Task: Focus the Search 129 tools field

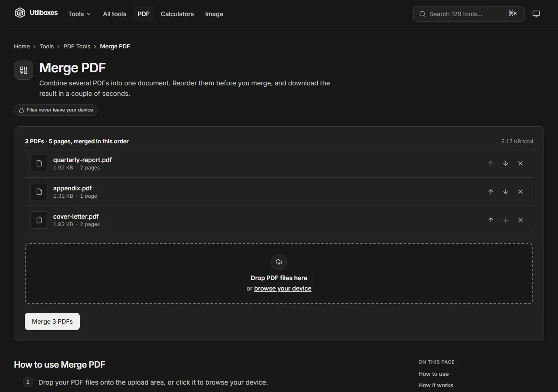Action: 469,14
